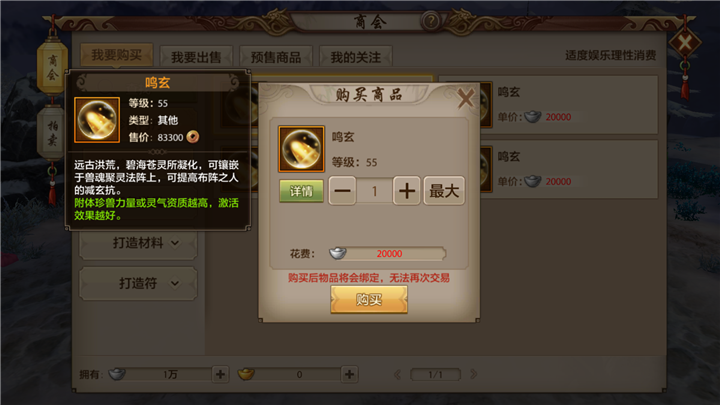
Task: Click the 鸣玄 orb icon in tooltip panel
Action: point(97,120)
